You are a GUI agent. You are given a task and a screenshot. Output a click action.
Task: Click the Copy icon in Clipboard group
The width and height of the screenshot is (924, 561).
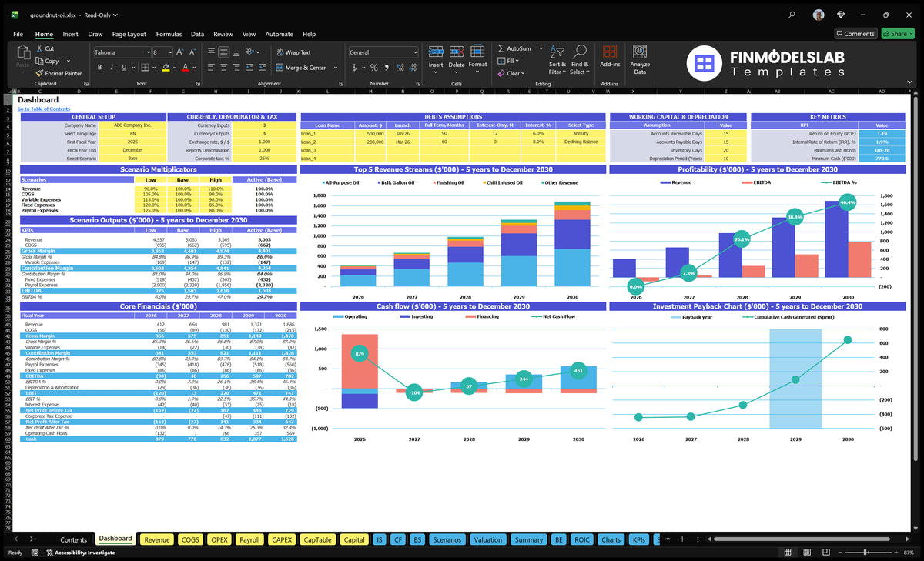pyautogui.click(x=39, y=61)
